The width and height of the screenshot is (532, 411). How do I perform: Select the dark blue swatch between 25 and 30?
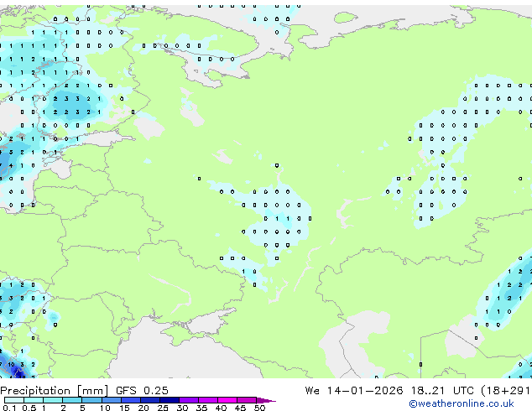click(x=170, y=400)
